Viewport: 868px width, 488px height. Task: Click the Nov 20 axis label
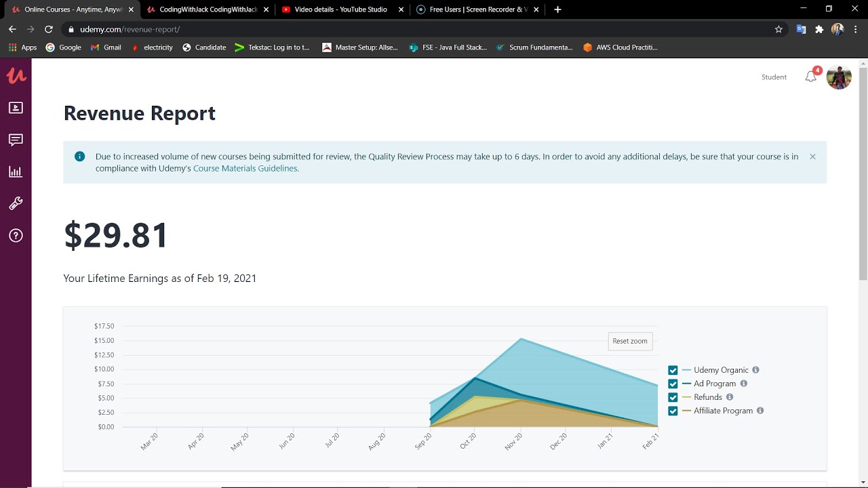[x=513, y=442]
